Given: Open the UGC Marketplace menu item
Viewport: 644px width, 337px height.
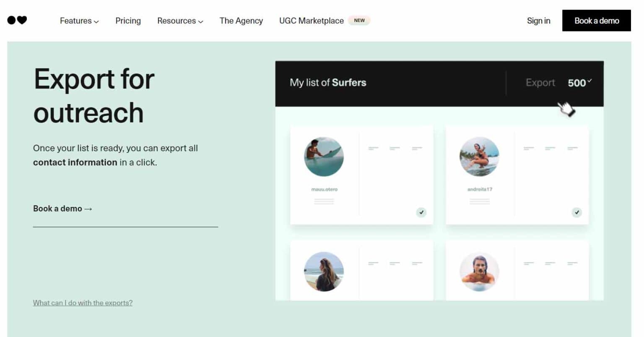Looking at the screenshot, I should coord(311,21).
